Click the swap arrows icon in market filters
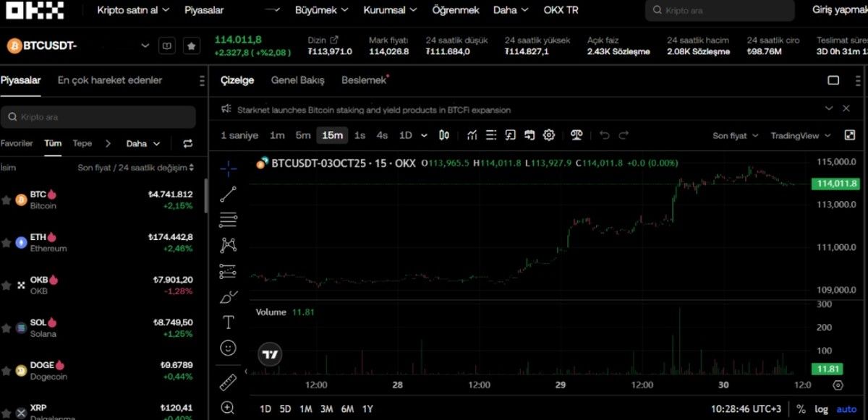The height and width of the screenshot is (420, 868). [188, 143]
